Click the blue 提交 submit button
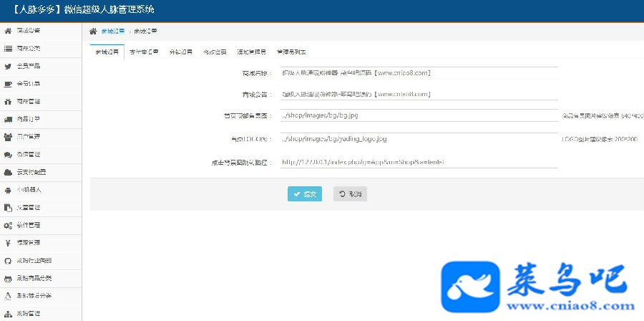The image size is (644, 321). pyautogui.click(x=304, y=194)
